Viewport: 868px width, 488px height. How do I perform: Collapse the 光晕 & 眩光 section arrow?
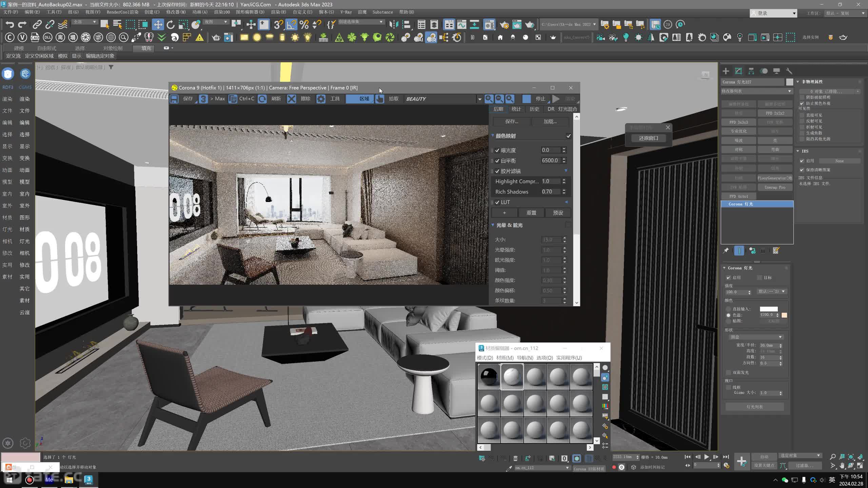pos(493,225)
